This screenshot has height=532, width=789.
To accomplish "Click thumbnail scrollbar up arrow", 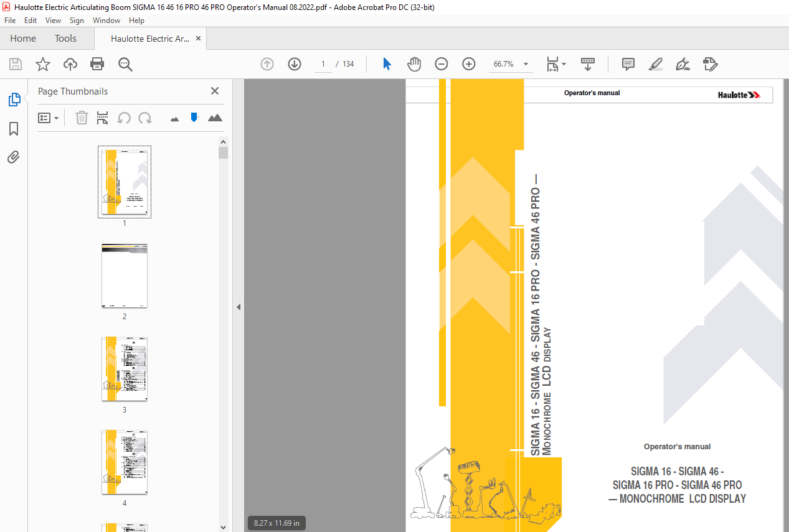I will tap(224, 141).
